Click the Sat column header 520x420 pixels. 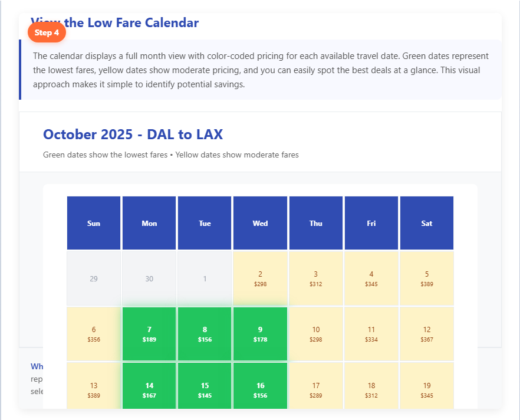pyautogui.click(x=427, y=224)
